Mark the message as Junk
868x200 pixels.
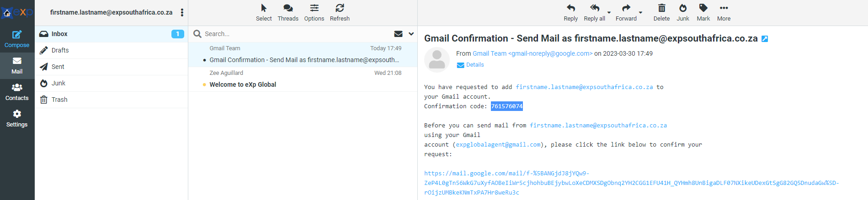[x=683, y=12]
